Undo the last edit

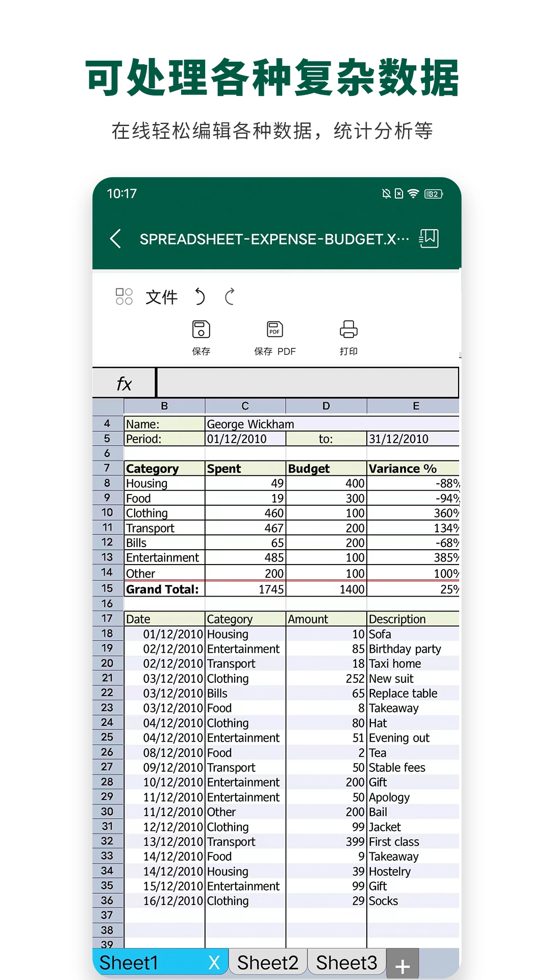tap(199, 297)
